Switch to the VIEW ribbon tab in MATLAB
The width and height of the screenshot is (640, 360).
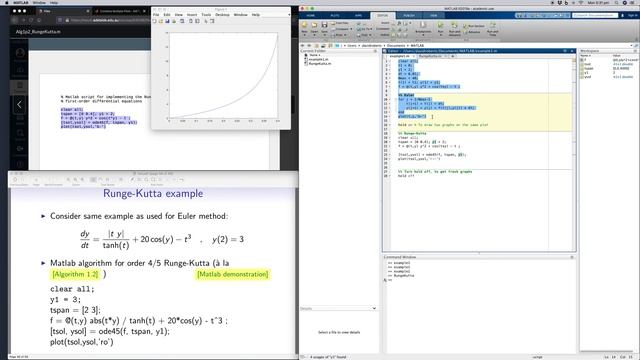pos(433,16)
